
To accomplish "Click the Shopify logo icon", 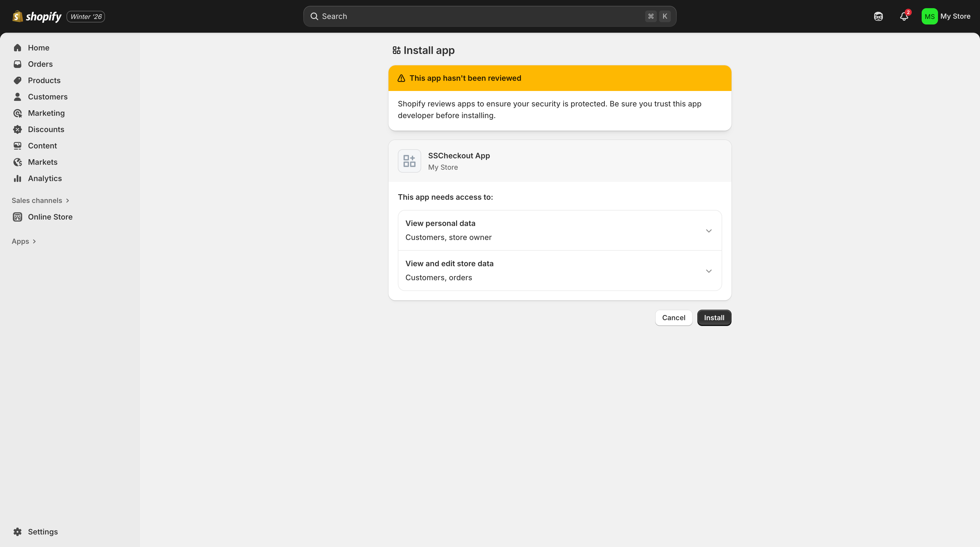I will (17, 16).
